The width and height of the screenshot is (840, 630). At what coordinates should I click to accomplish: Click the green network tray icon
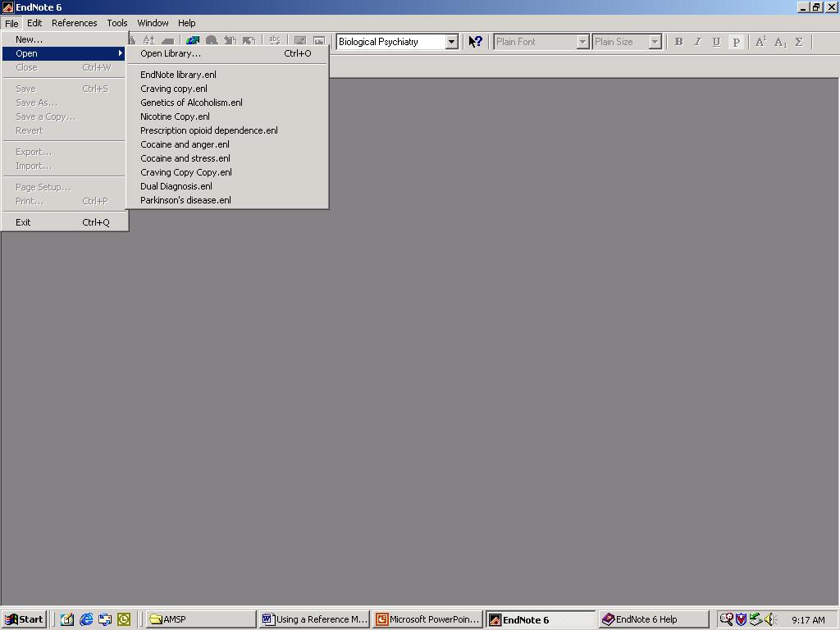pyautogui.click(x=756, y=619)
